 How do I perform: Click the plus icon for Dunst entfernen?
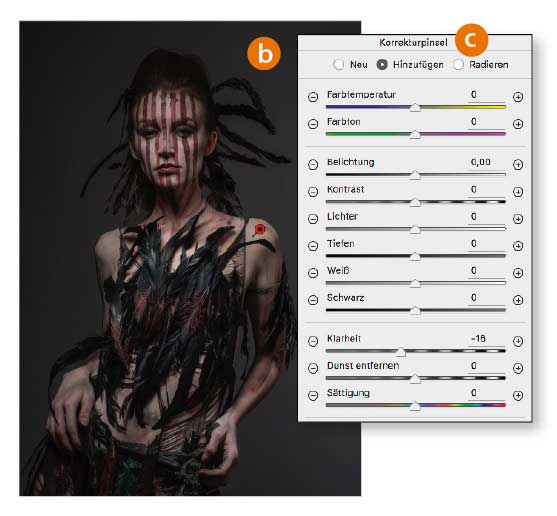518,368
